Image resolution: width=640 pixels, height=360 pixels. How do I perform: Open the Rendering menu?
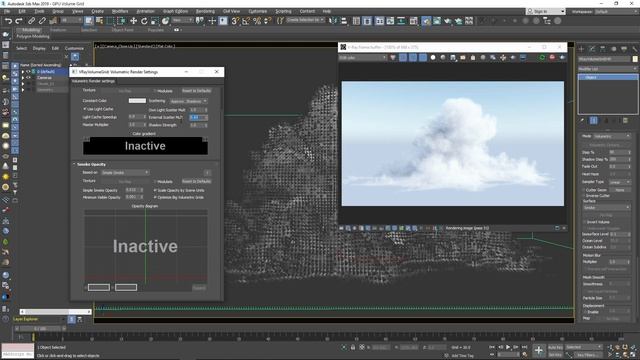[x=205, y=11]
